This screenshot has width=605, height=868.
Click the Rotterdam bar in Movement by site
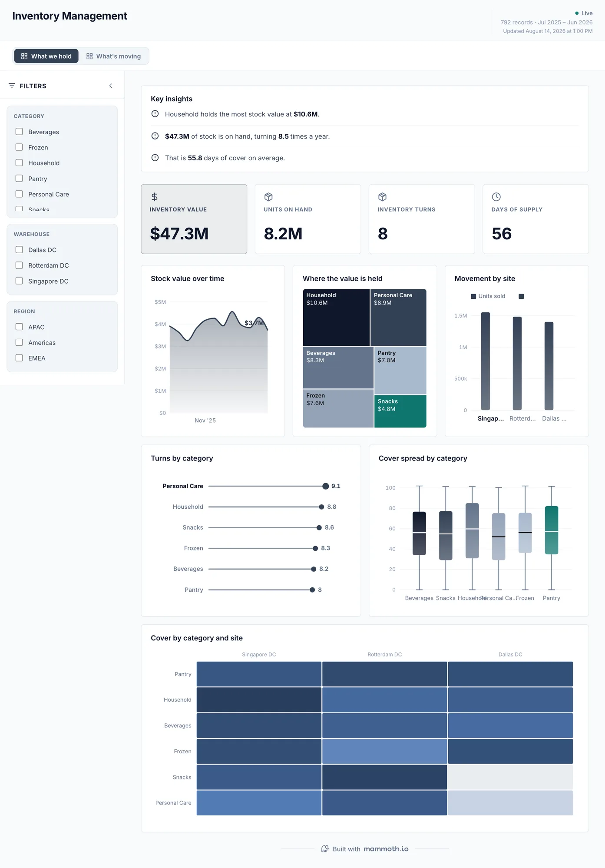(517, 363)
